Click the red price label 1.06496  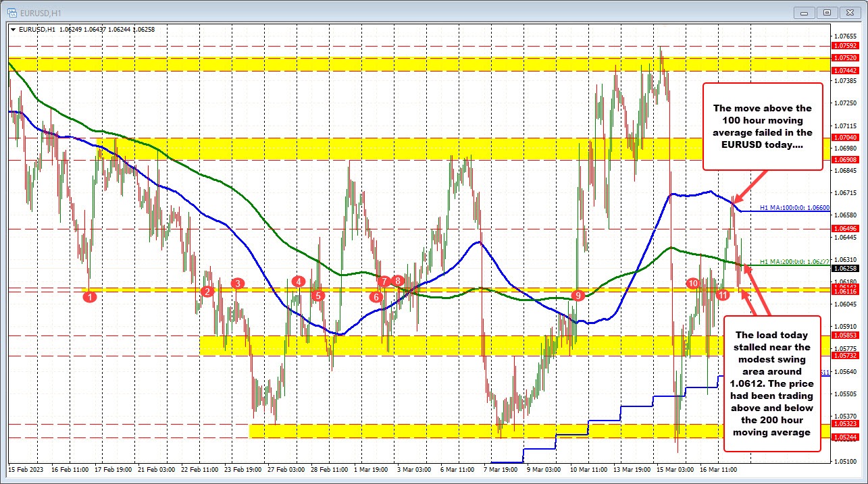point(846,229)
